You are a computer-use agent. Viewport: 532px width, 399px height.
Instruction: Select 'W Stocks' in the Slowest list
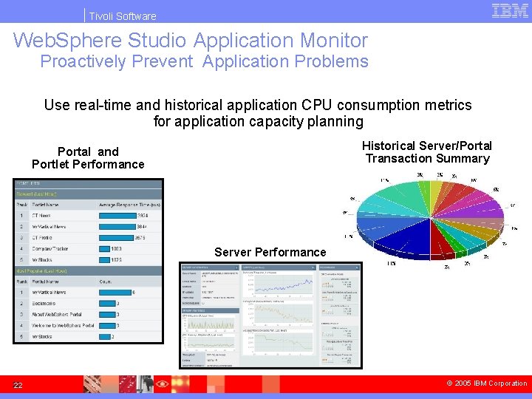pyautogui.click(x=88, y=260)
